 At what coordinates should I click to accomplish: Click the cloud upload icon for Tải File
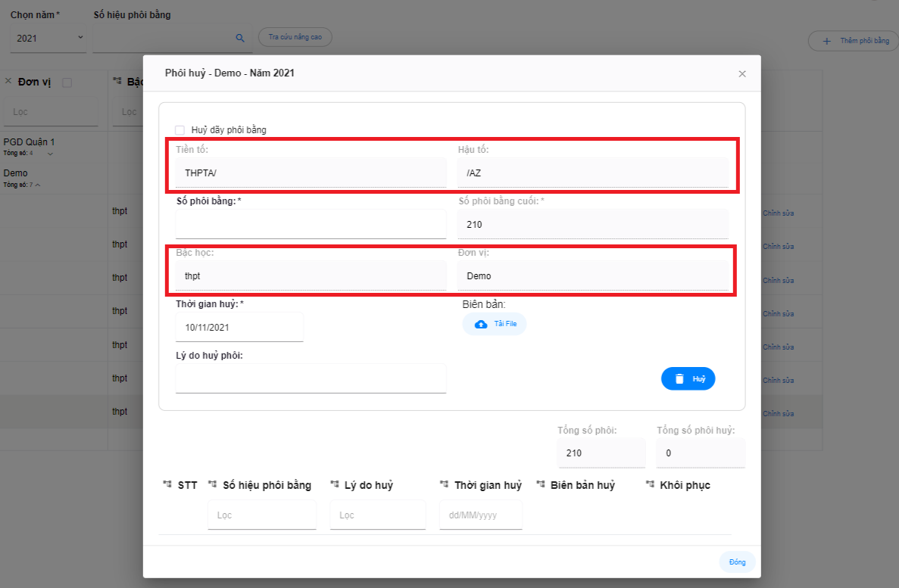tap(481, 324)
